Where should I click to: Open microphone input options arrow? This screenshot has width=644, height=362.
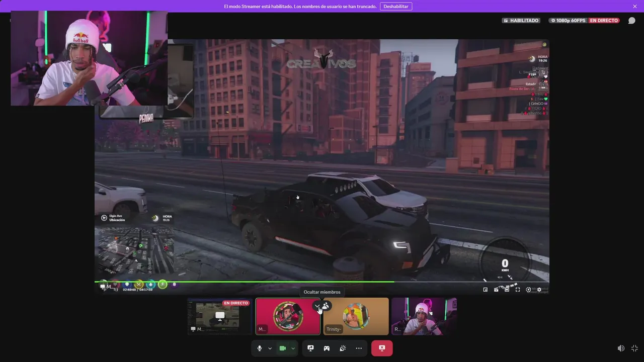(x=270, y=348)
